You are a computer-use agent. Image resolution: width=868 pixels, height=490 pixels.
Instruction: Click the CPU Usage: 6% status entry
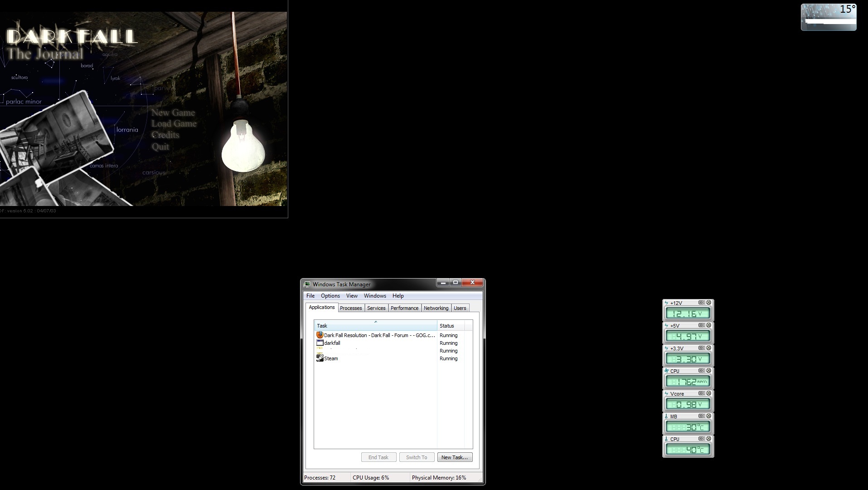point(380,477)
